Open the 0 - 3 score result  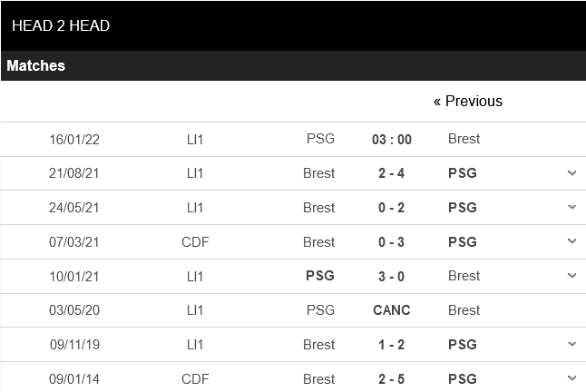pos(392,242)
